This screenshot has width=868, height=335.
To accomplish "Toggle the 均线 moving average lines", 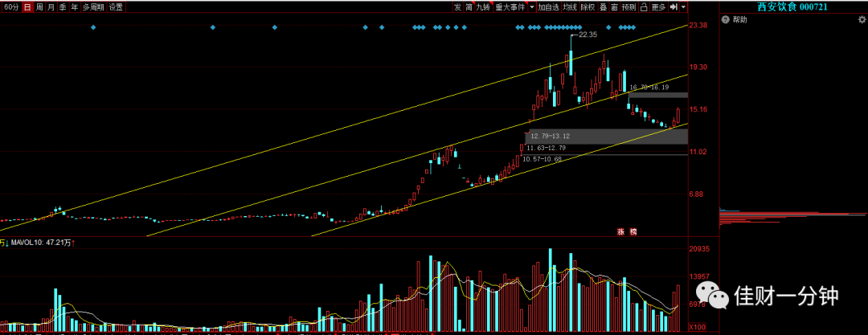I will (x=570, y=7).
